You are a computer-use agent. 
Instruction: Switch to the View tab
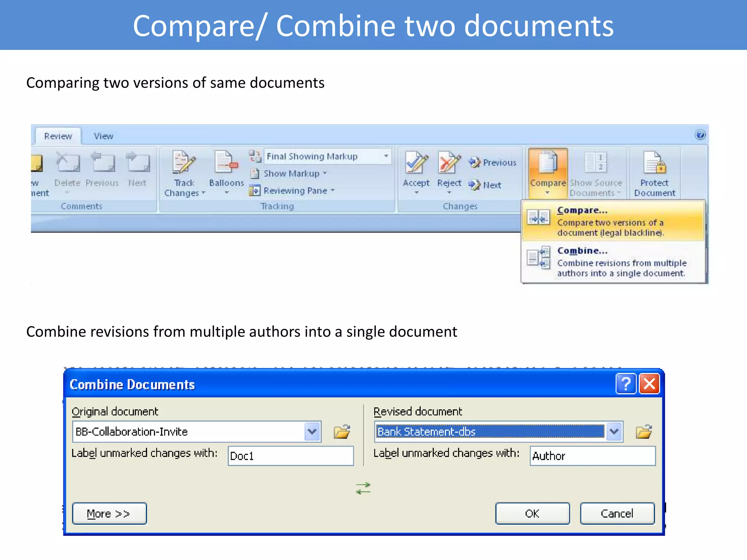point(104,136)
